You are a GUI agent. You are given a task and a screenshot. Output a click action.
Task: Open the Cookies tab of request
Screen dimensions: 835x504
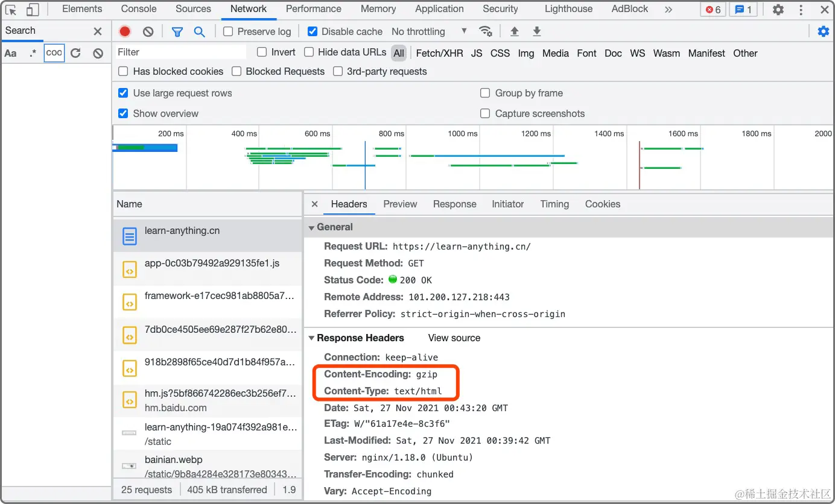tap(602, 204)
